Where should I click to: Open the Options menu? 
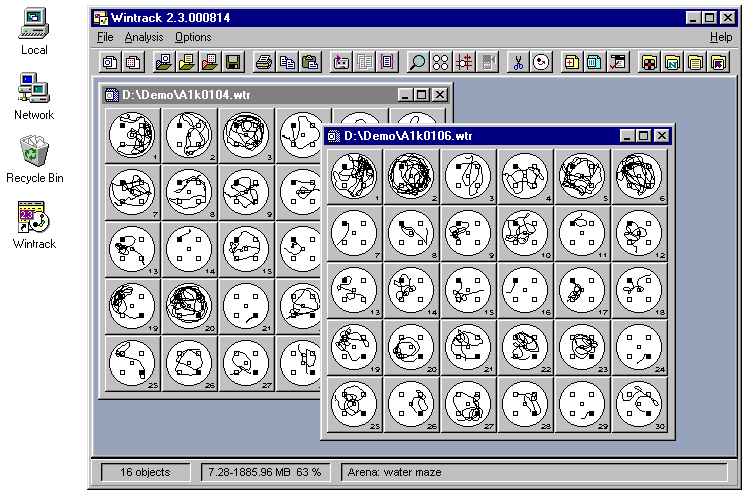(193, 37)
